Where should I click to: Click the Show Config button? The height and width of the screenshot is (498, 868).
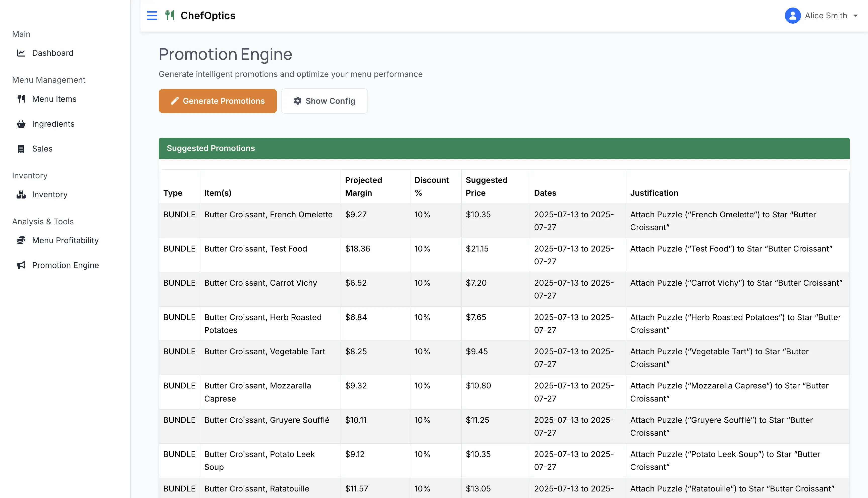tap(324, 101)
